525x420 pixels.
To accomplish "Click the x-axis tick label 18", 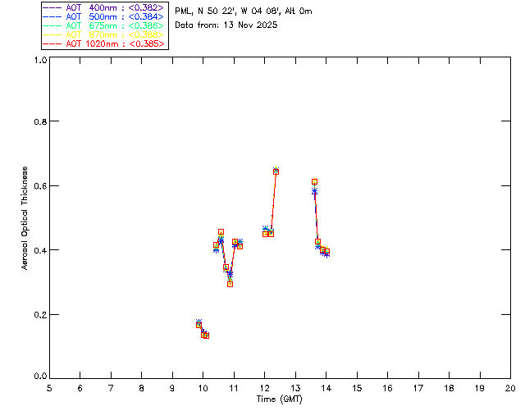I will click(x=449, y=388).
